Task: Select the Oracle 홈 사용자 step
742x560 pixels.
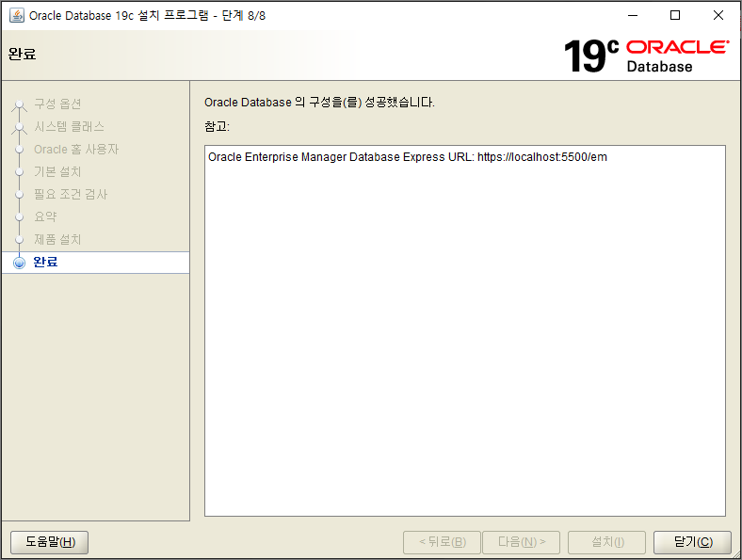Action: [x=76, y=149]
